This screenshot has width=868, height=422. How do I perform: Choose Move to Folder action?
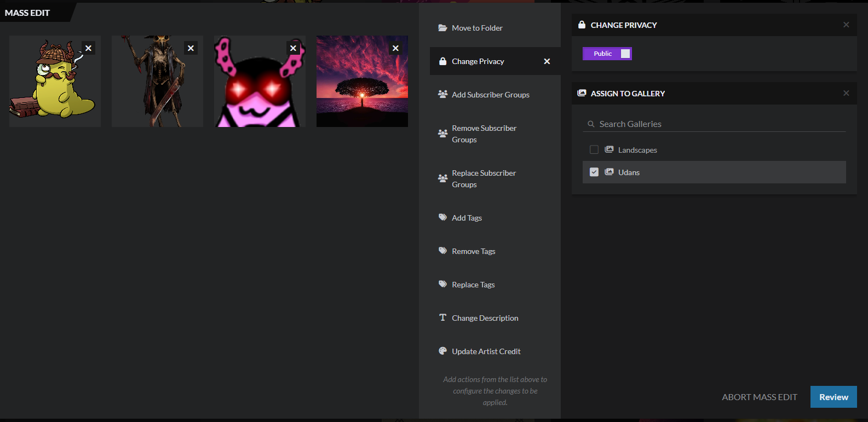(495, 28)
